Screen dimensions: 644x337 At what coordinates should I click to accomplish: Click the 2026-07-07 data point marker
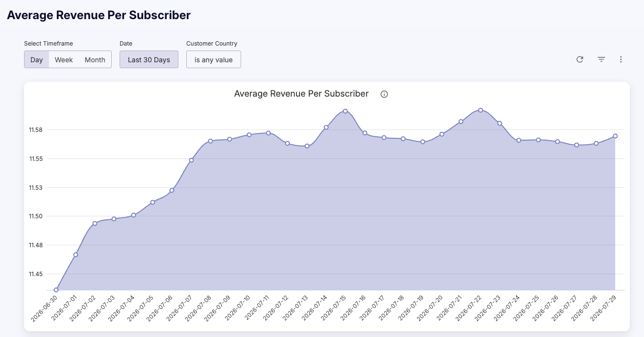coord(191,160)
